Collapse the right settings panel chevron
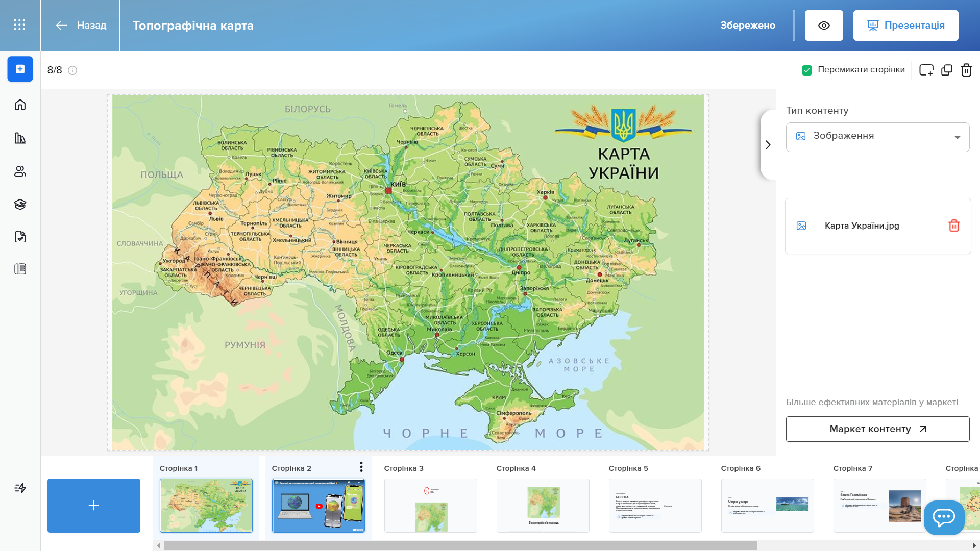980x551 pixels. (768, 145)
